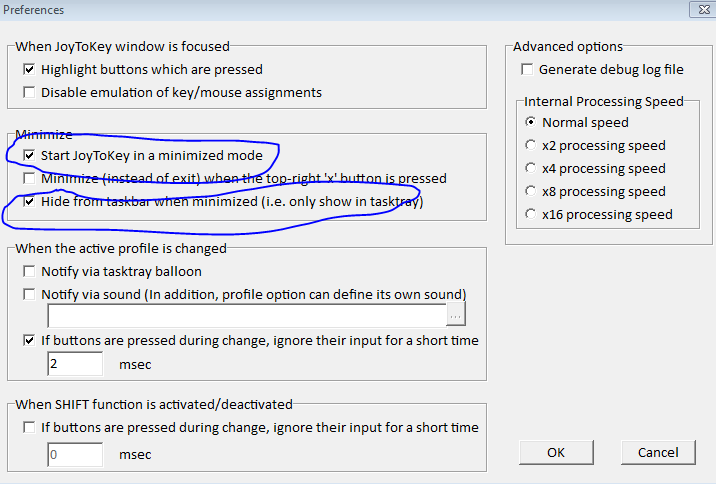Pick x16 processing speed
The height and width of the screenshot is (484, 716).
(531, 214)
